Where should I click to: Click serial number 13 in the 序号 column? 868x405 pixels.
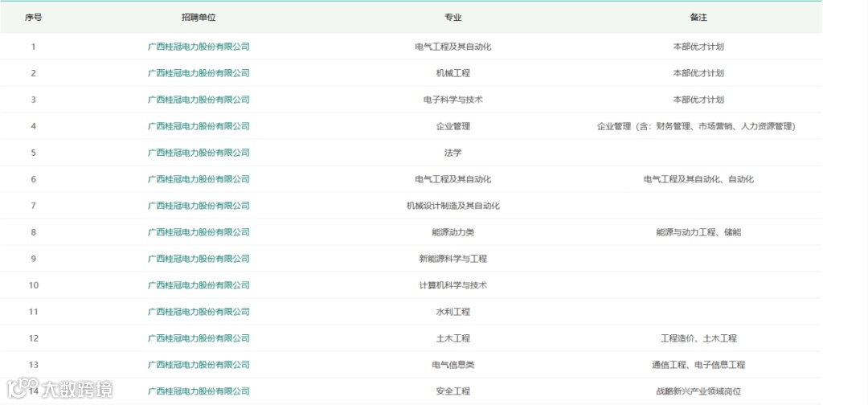point(33,365)
